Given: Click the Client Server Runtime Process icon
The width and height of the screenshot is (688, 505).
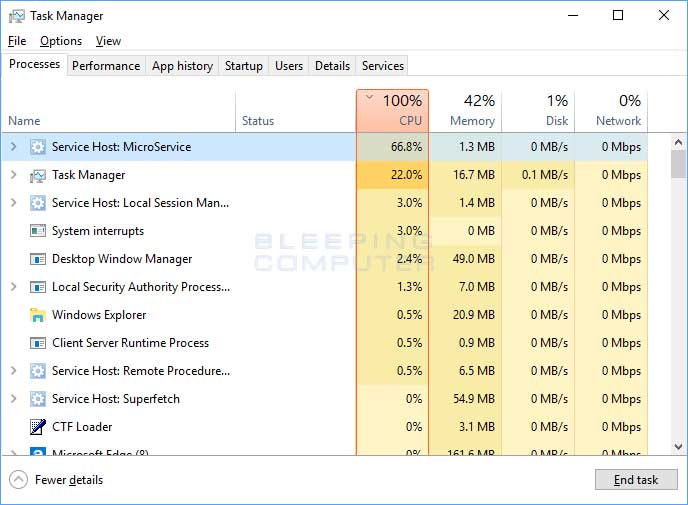Looking at the screenshot, I should (38, 343).
